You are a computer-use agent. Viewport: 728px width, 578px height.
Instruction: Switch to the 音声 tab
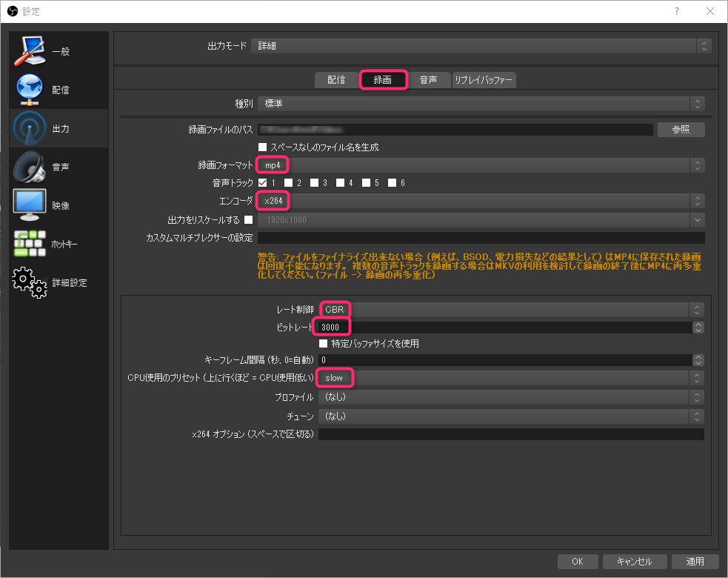(x=428, y=80)
